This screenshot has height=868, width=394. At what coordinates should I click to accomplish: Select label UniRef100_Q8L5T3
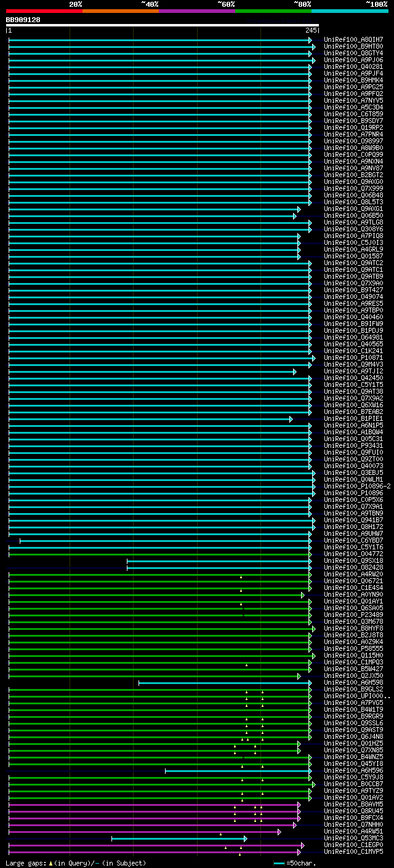(x=353, y=202)
